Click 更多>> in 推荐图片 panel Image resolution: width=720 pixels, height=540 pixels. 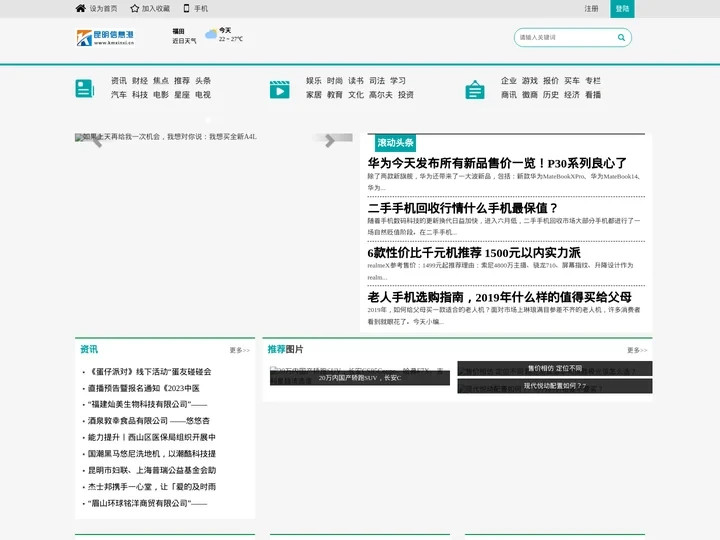tap(637, 350)
